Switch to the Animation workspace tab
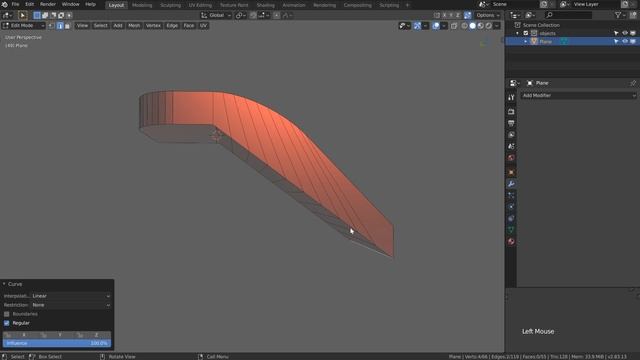This screenshot has width=640, height=360. tap(294, 5)
